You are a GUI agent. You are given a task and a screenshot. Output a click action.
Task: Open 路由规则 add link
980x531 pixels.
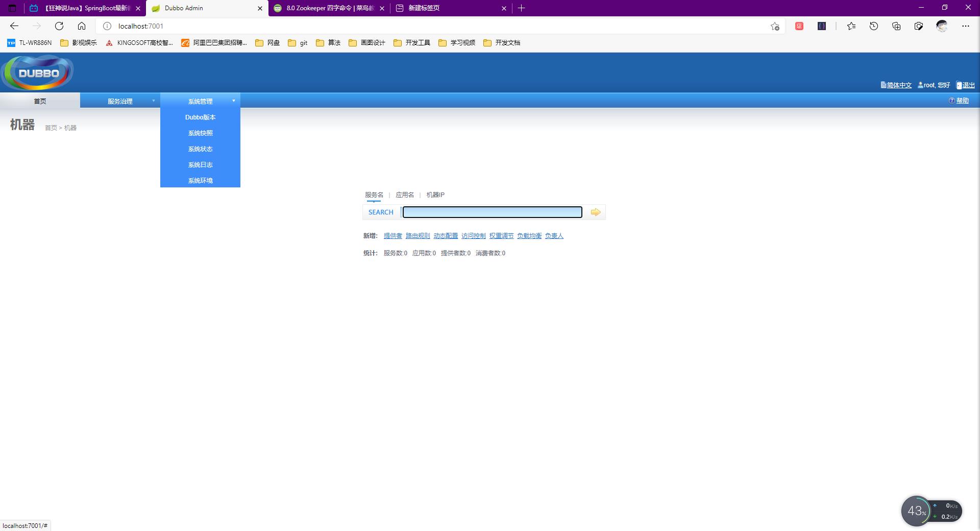[418, 236]
